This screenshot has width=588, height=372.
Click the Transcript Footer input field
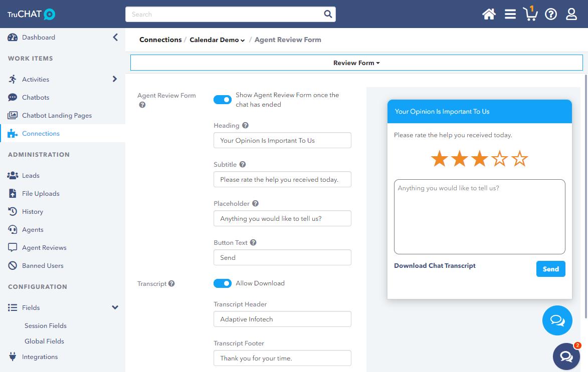tap(282, 358)
